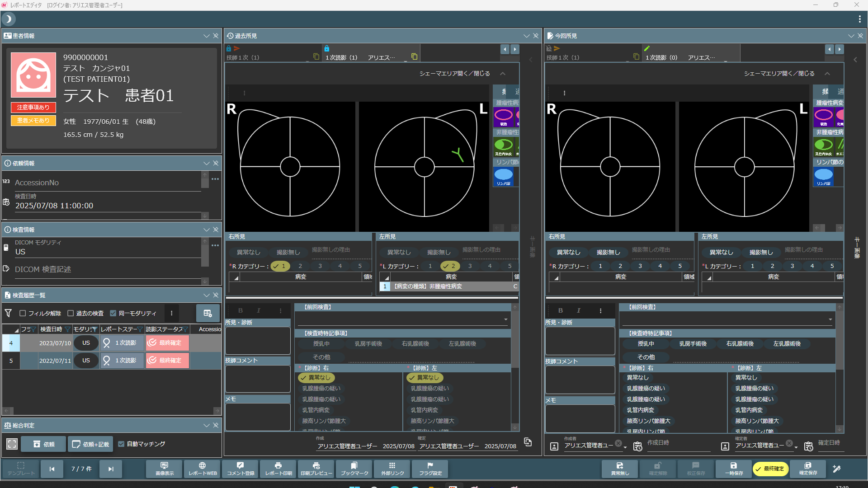Open 作成者 user dropdown arrow

625,447
